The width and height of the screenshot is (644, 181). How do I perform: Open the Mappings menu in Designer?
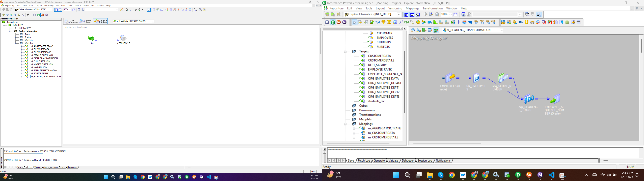pos(412,8)
